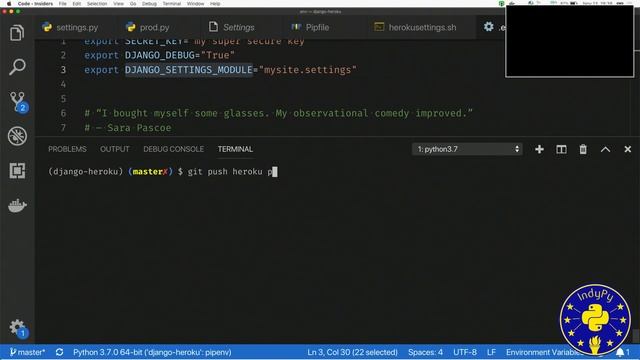Click the DJANGO_DEBUG text on line 2
Screen dimensions: 640x360
[160, 55]
